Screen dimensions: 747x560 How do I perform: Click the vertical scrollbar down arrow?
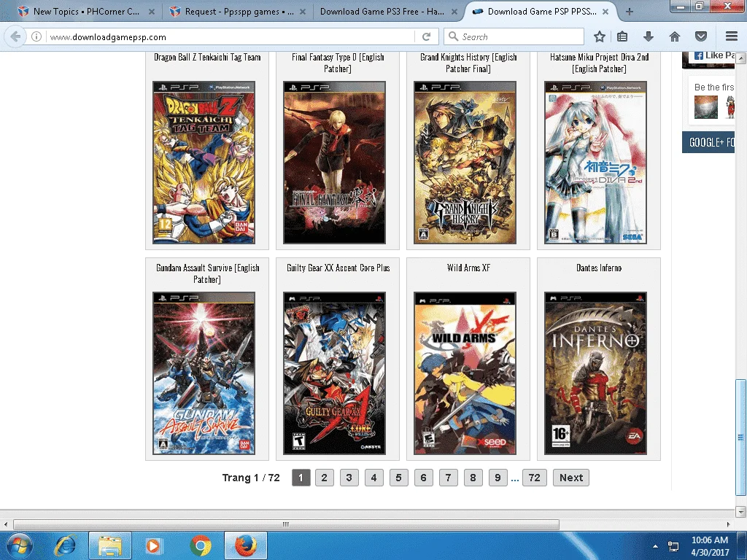(740, 512)
